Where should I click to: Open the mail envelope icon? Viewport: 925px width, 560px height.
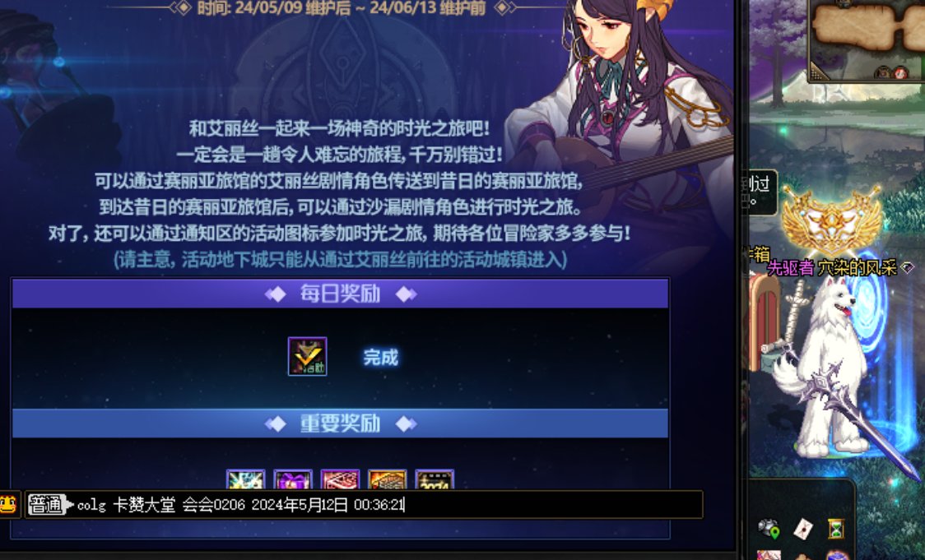pyautogui.click(x=803, y=530)
